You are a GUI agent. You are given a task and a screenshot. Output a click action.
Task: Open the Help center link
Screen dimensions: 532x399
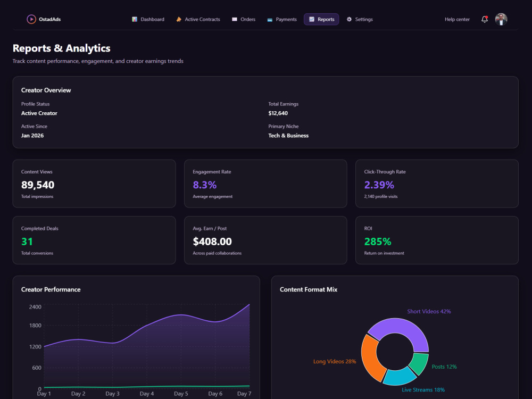457,19
